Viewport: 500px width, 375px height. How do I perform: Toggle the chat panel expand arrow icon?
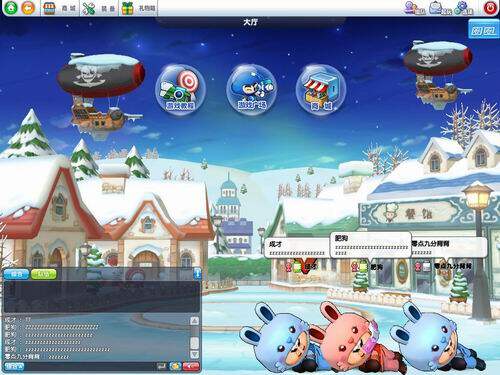click(x=197, y=274)
